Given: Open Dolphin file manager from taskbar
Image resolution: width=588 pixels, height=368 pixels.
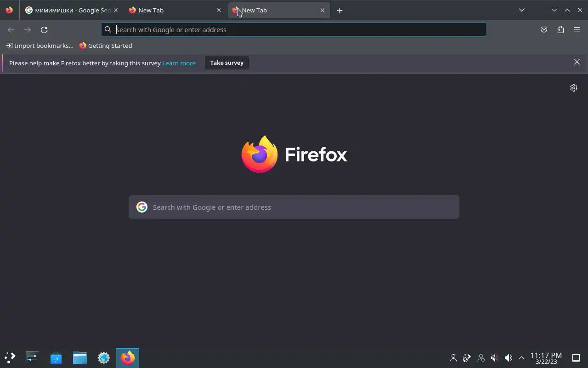Looking at the screenshot, I should click(x=80, y=357).
